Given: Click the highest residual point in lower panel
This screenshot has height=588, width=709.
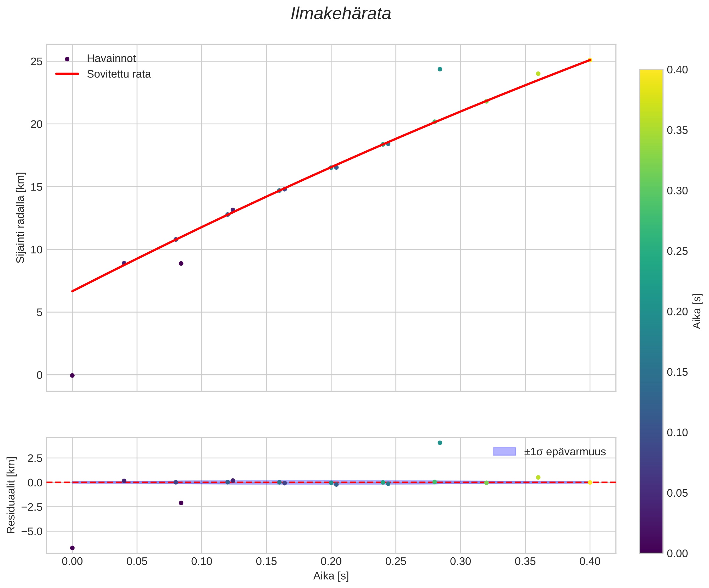Looking at the screenshot, I should (440, 443).
